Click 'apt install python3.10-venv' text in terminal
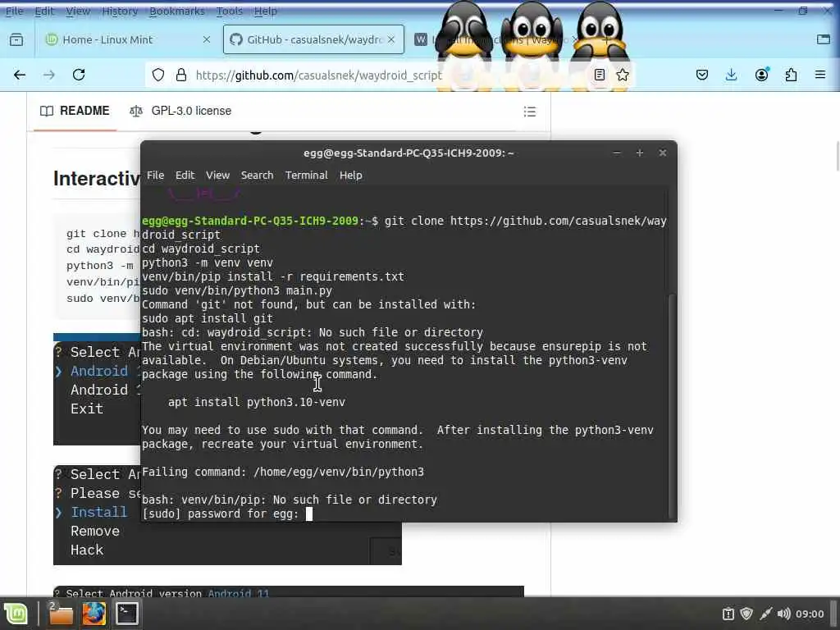Image resolution: width=840 pixels, height=630 pixels. 257,402
